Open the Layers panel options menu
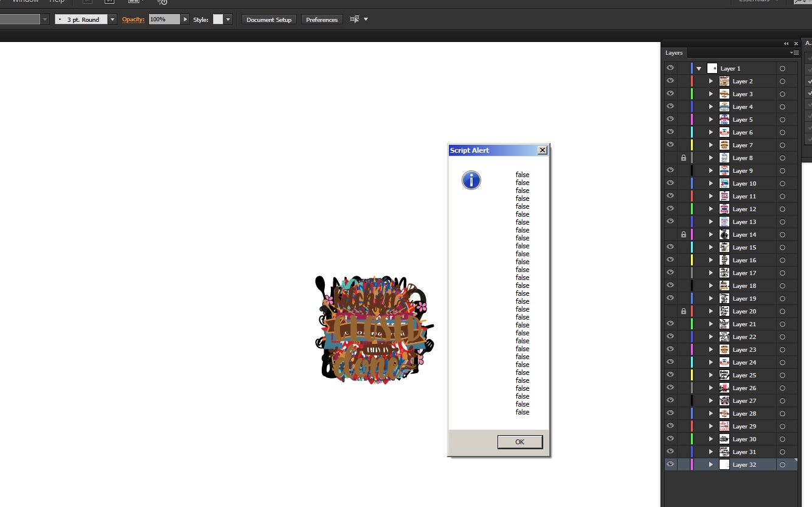 [794, 53]
